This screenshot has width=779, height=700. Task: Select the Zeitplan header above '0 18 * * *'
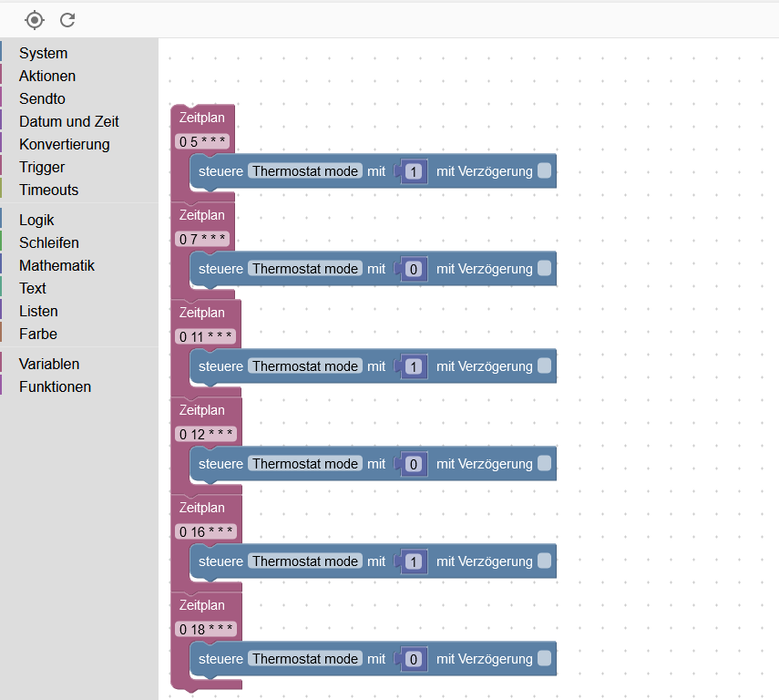coord(201,605)
